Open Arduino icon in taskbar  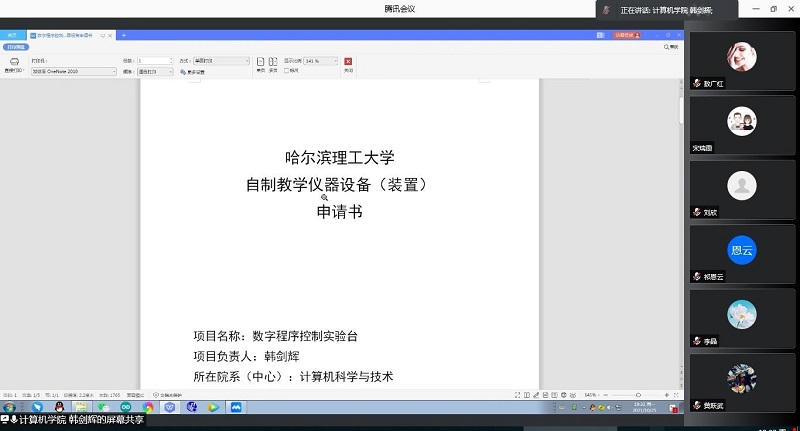[126, 408]
